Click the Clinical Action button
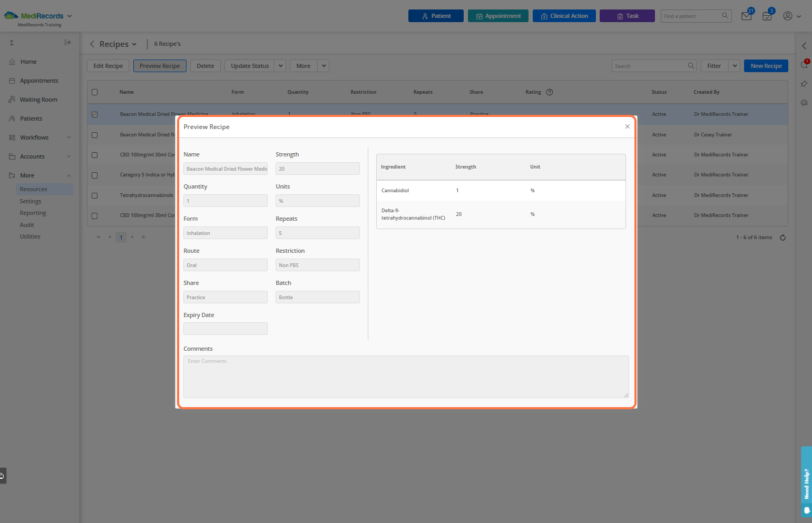This screenshot has height=523, width=812. tap(564, 16)
